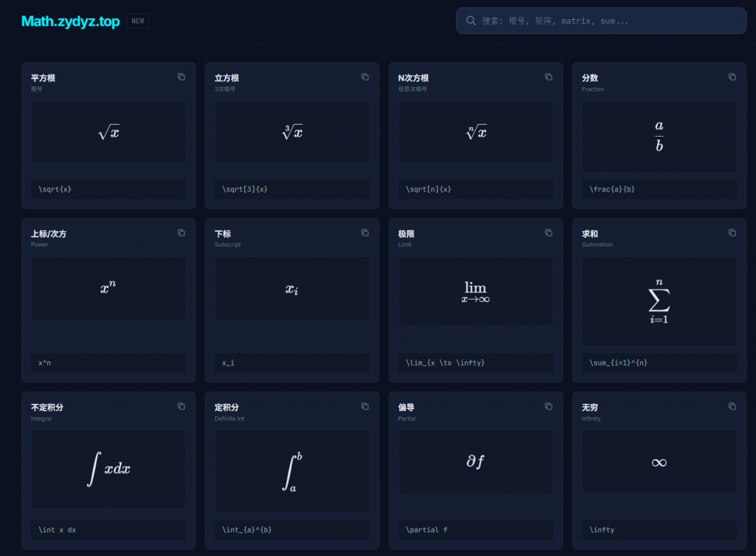The width and height of the screenshot is (756, 556).
Task: Copy the 平方根 square root formula
Action: point(181,77)
